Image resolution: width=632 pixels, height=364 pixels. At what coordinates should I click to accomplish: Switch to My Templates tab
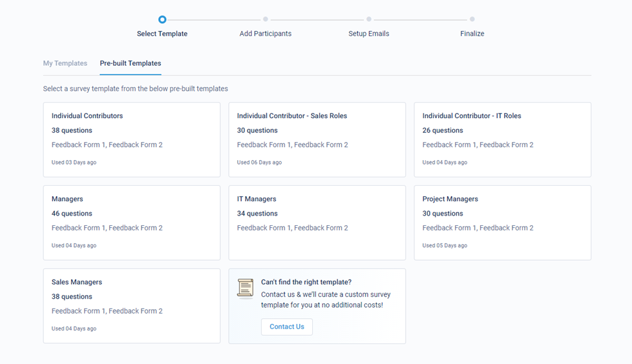65,63
